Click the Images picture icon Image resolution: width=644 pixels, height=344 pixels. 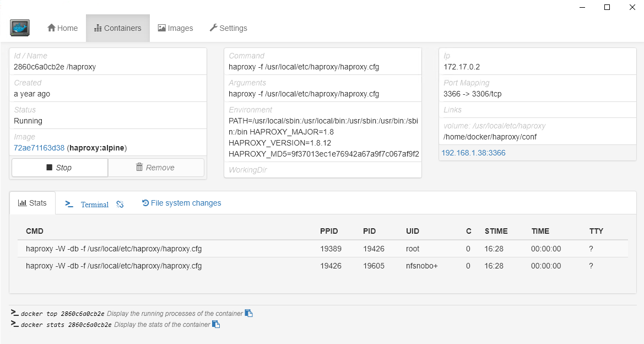pos(162,28)
